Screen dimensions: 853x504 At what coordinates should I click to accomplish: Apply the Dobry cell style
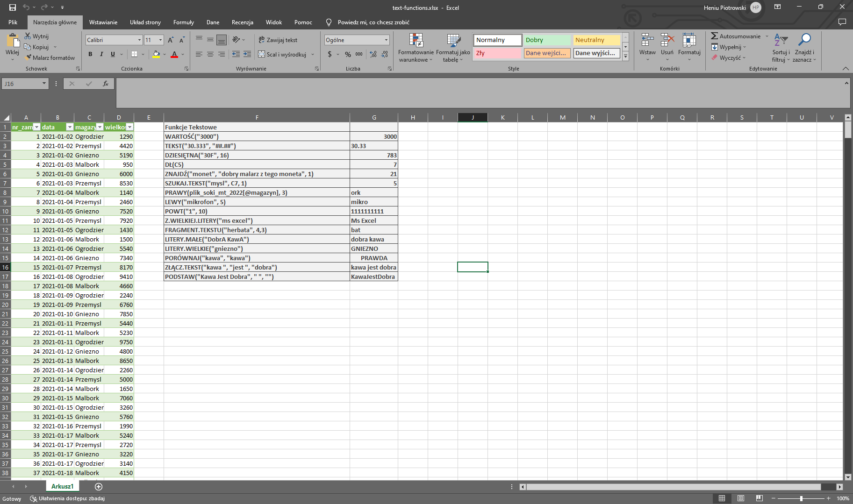[x=547, y=40]
